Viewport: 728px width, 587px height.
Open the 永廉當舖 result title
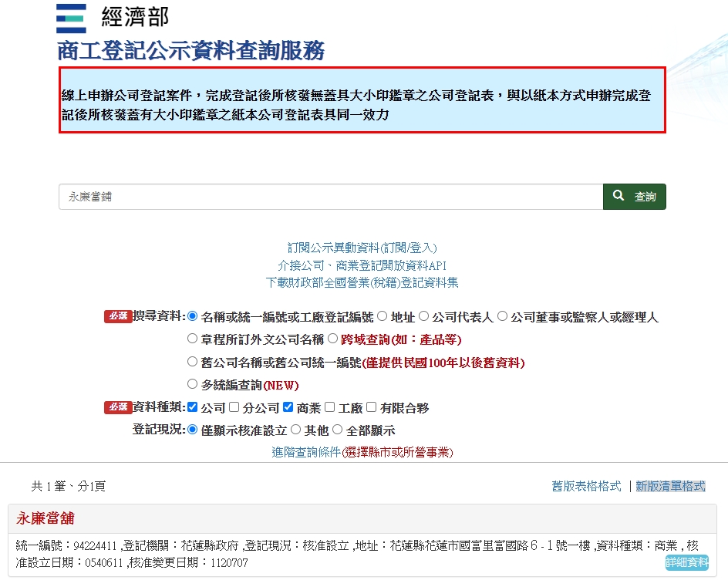(x=45, y=518)
